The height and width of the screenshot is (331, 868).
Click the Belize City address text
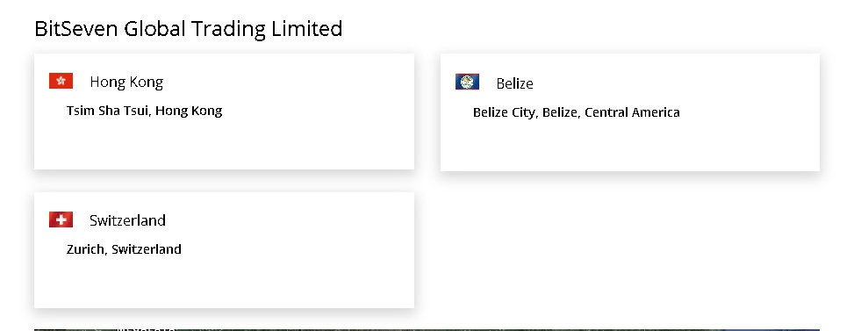tap(577, 113)
